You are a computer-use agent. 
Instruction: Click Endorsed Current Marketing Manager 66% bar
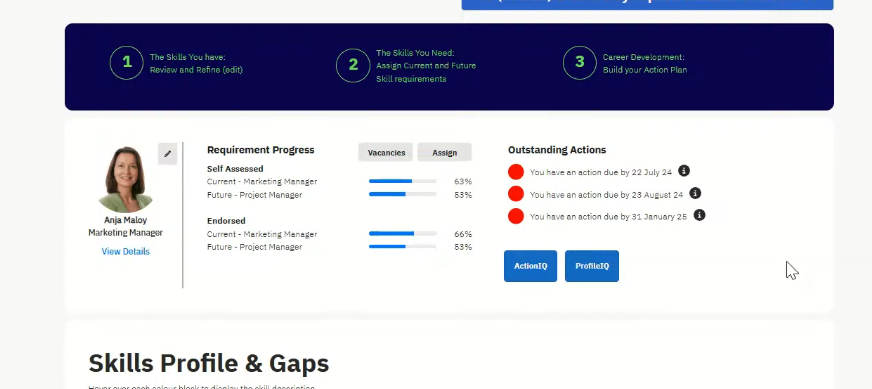tap(403, 234)
